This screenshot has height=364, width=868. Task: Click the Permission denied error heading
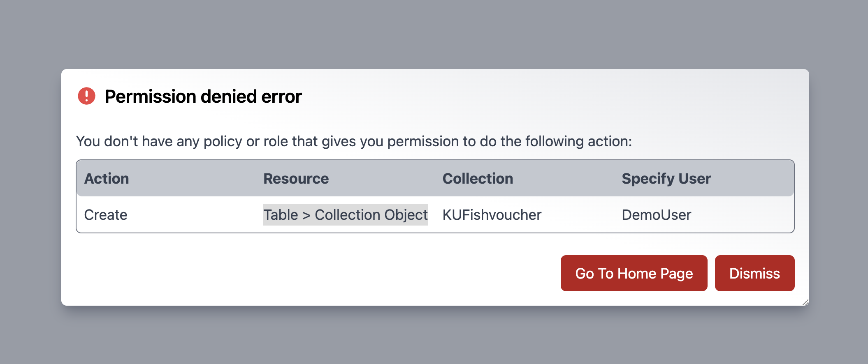[x=203, y=96]
